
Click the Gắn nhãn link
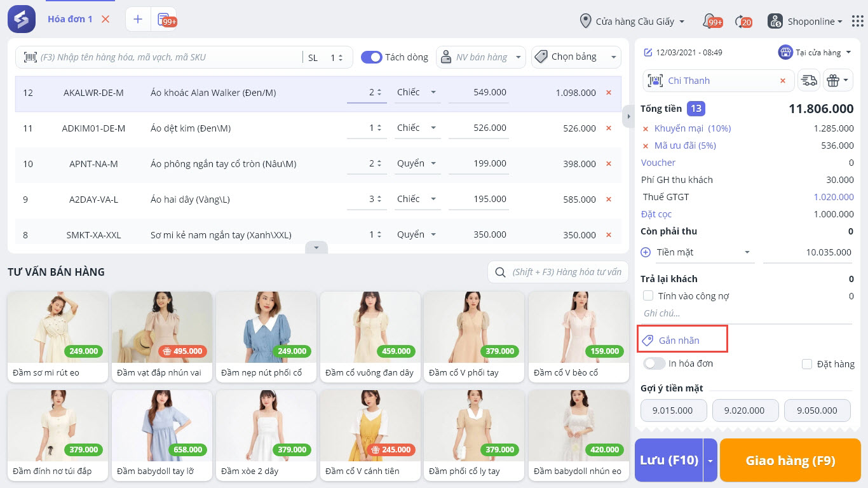pos(679,341)
